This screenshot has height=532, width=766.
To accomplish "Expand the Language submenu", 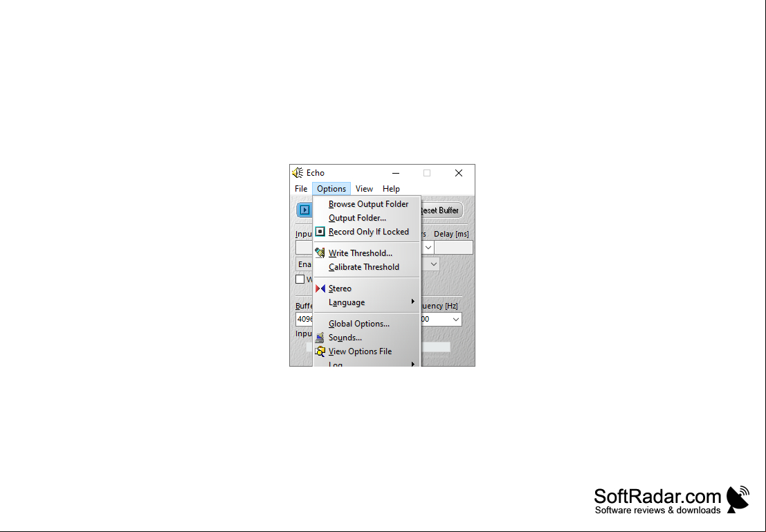I will click(366, 302).
